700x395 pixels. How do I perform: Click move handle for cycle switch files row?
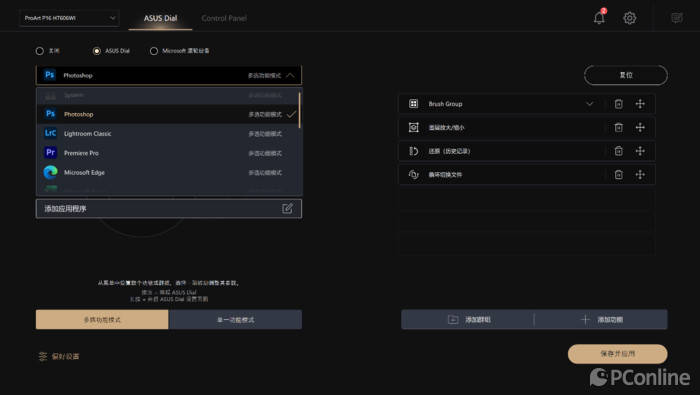(x=640, y=175)
